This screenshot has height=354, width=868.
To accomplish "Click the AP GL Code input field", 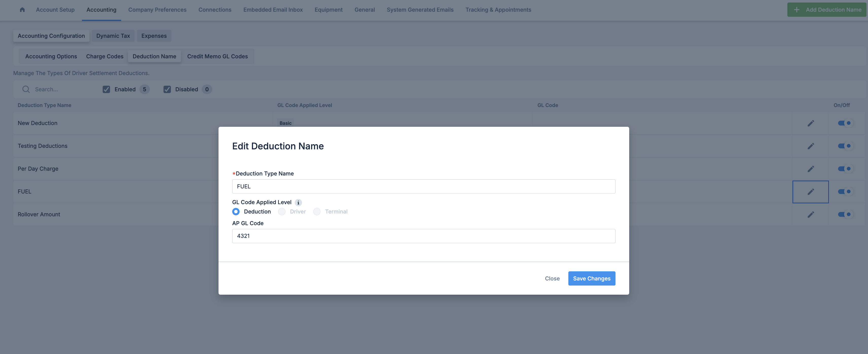I will [x=423, y=236].
